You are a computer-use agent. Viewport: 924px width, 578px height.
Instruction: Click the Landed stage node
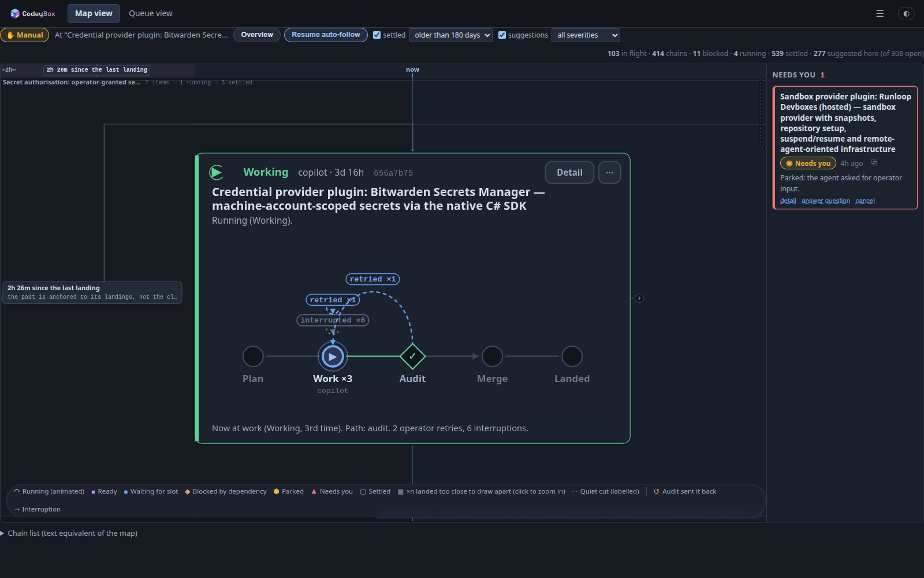point(572,357)
